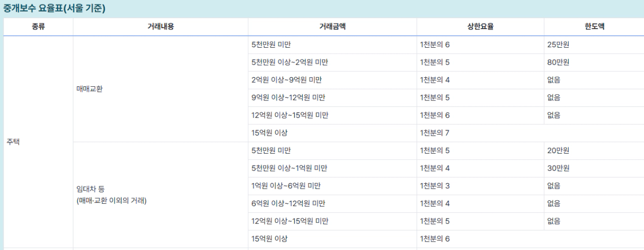
Task: Click the 9억원 이상~12억원 미만 cell
Action: (x=332, y=97)
